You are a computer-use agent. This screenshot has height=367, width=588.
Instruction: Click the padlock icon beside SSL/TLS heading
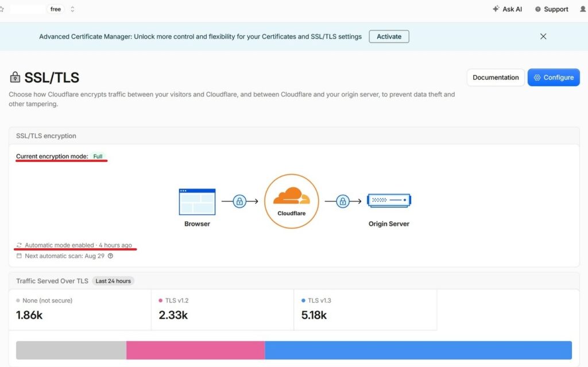[15, 77]
